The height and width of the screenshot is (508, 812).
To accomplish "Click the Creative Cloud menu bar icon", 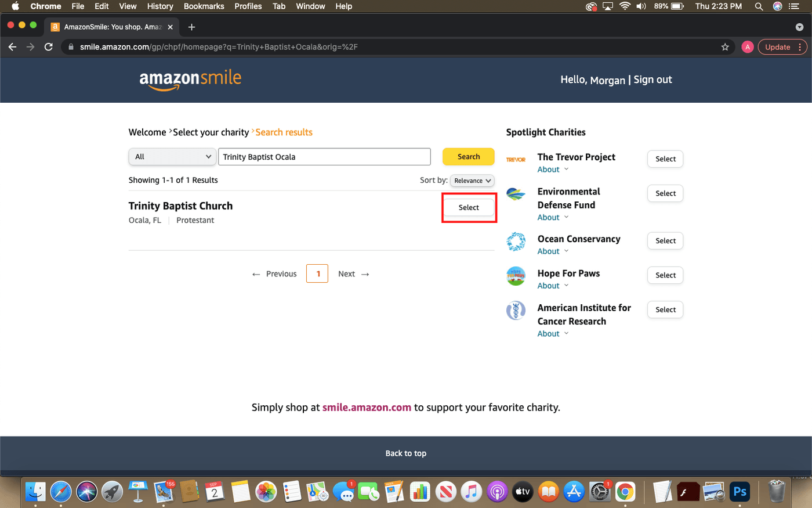I will [591, 6].
